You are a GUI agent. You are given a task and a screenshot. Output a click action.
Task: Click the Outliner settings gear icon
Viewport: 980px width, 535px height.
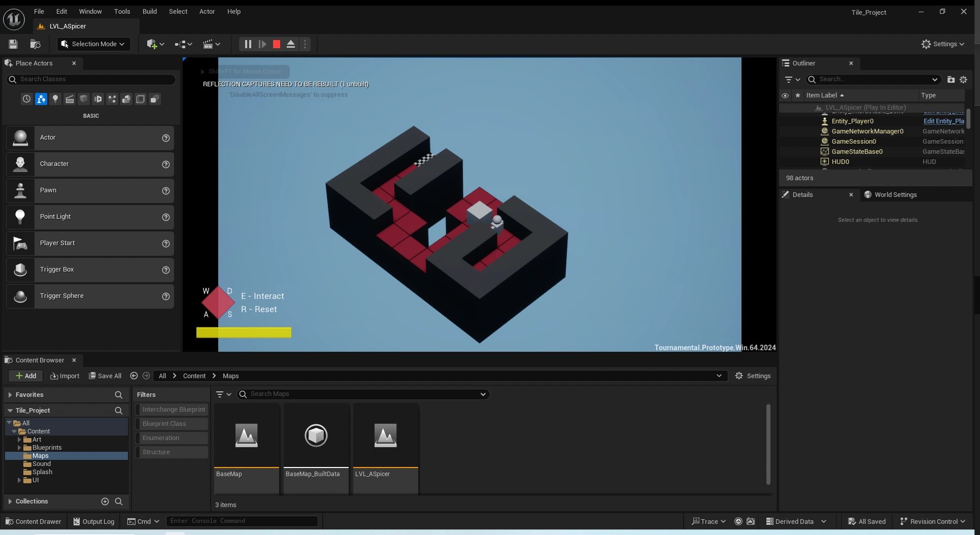(x=963, y=79)
